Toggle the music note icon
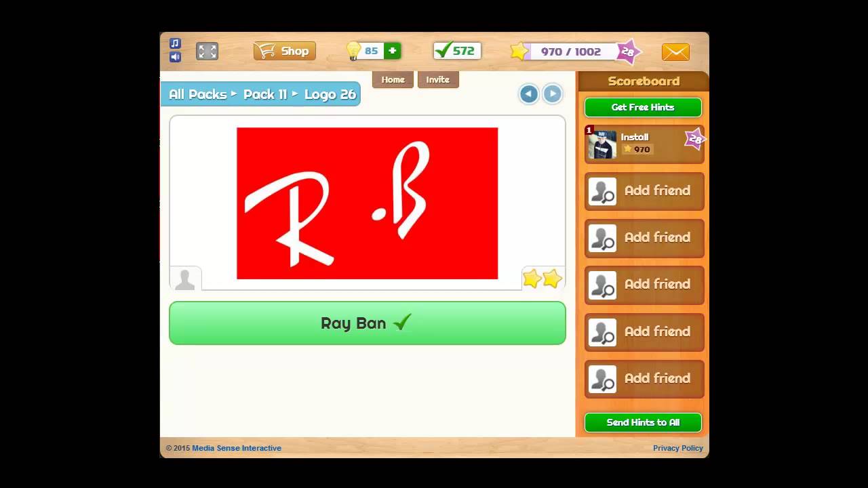This screenshot has width=868, height=488. 175,43
